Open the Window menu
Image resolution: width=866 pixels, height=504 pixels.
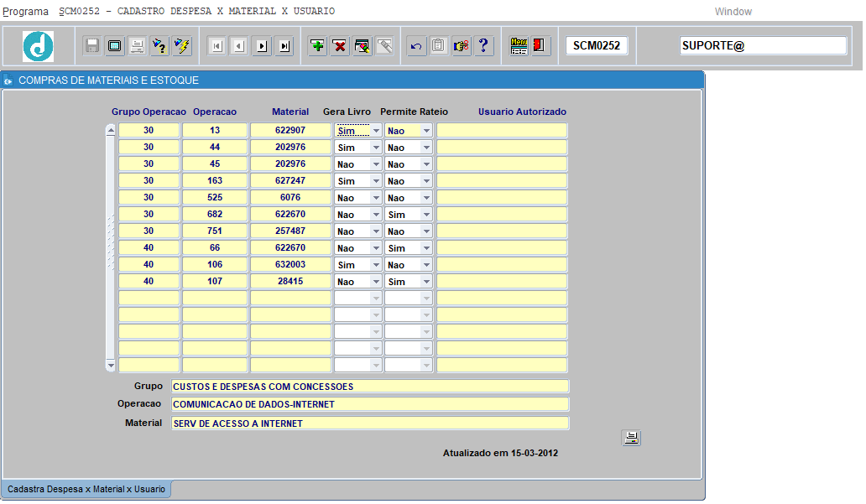(x=733, y=11)
